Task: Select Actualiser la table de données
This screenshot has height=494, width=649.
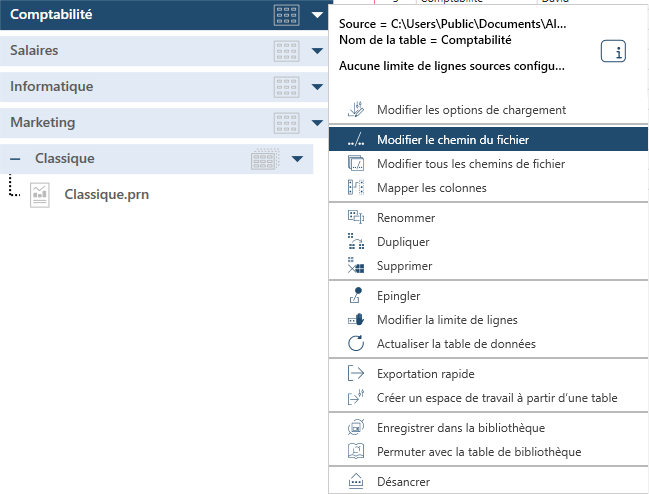Action: tap(456, 344)
